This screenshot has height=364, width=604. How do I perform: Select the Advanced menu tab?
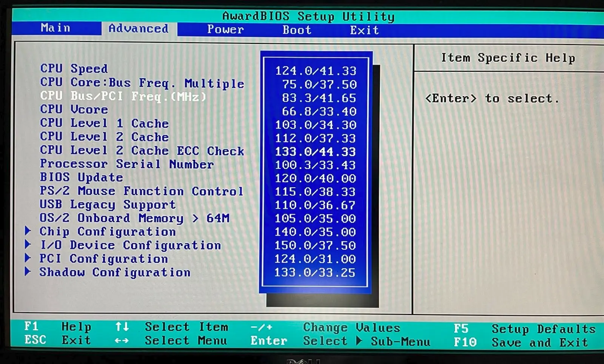click(x=139, y=29)
